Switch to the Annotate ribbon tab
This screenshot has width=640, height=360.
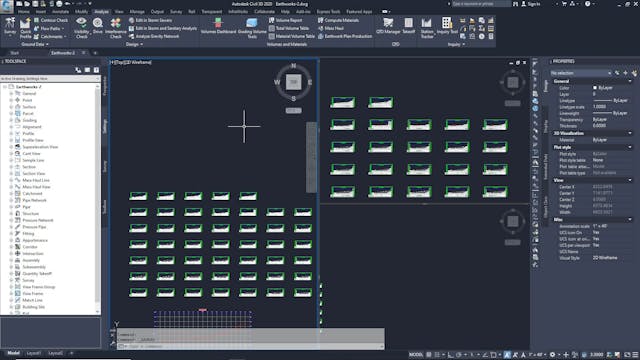click(60, 12)
